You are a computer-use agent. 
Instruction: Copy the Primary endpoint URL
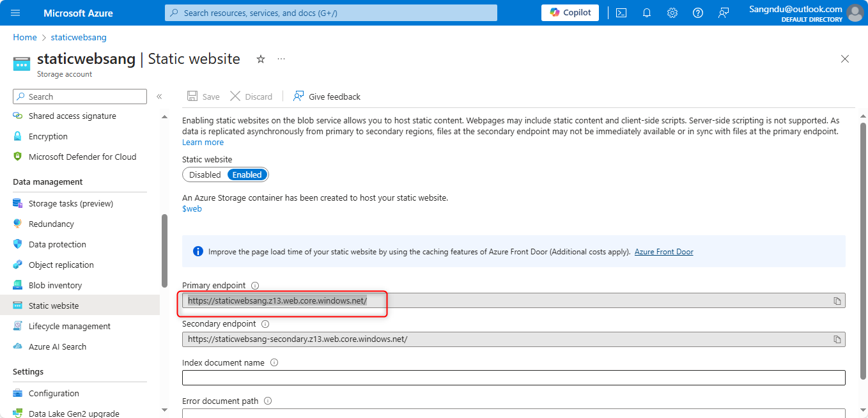click(x=837, y=301)
